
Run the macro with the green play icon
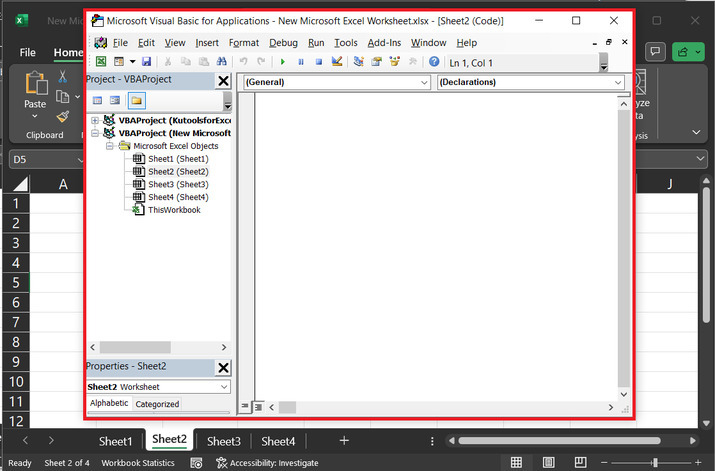[283, 62]
